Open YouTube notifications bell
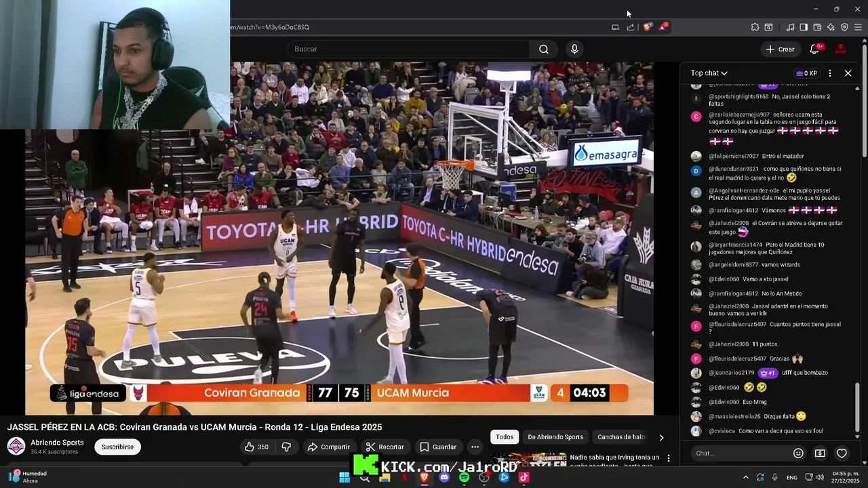The height and width of the screenshot is (488, 868). pyautogui.click(x=815, y=49)
